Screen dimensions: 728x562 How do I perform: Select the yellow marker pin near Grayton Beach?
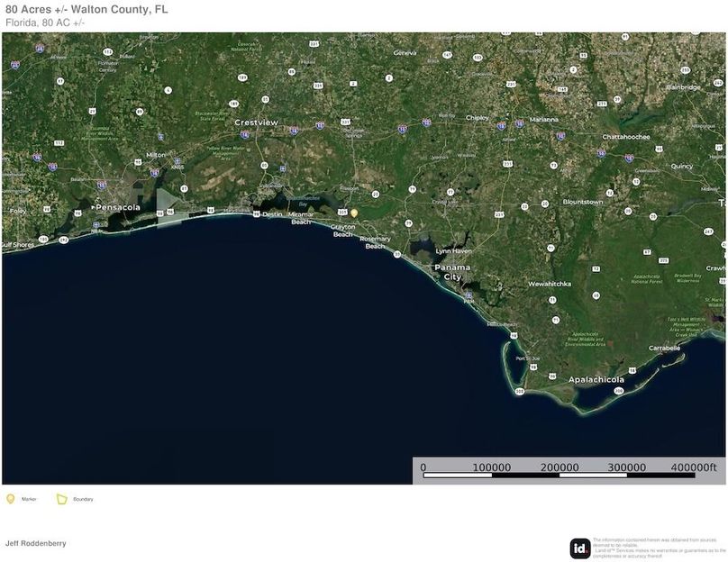(x=354, y=213)
